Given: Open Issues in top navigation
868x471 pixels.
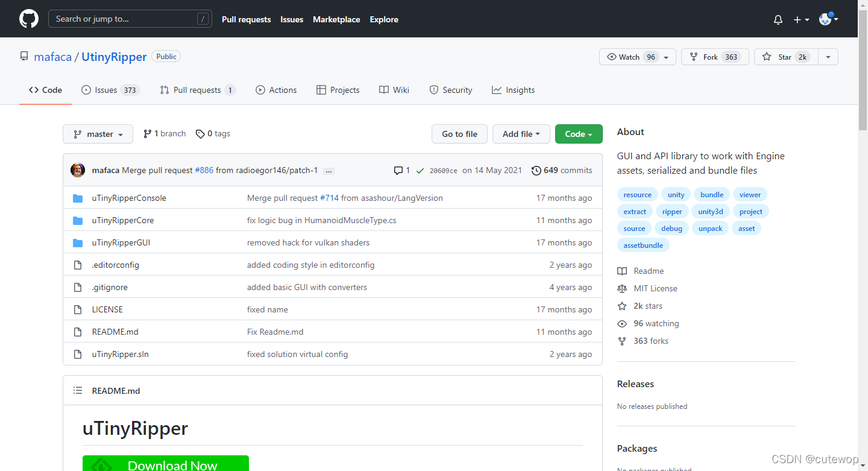Looking at the screenshot, I should (x=292, y=19).
